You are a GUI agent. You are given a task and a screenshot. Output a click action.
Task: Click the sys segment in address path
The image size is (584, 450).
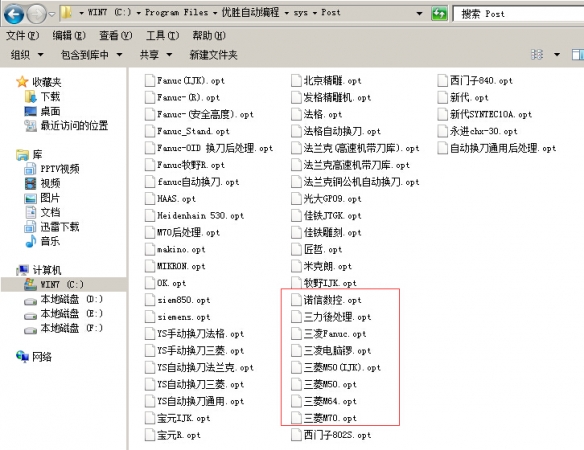(301, 13)
